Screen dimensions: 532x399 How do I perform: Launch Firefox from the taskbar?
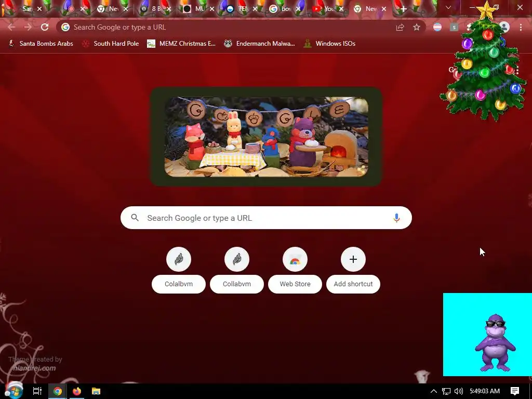tap(77, 391)
